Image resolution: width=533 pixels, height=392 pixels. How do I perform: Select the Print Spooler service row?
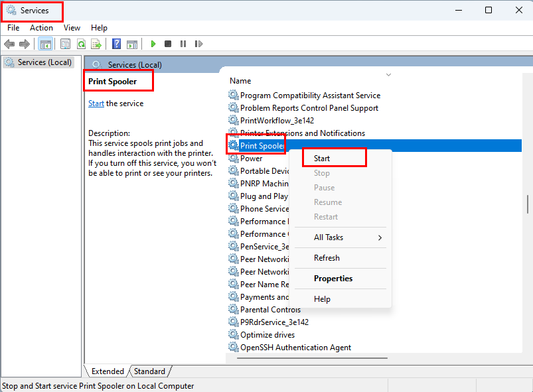click(374, 145)
